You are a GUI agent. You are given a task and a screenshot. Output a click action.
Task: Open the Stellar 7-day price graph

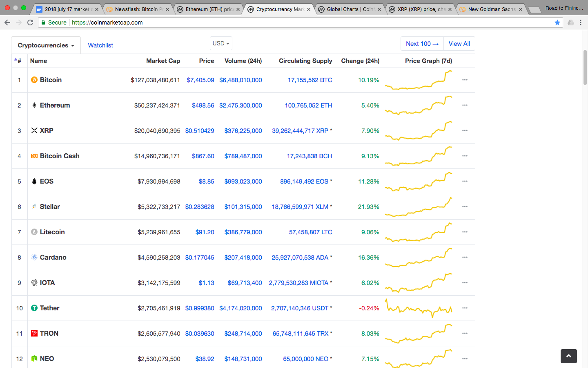pyautogui.click(x=419, y=206)
